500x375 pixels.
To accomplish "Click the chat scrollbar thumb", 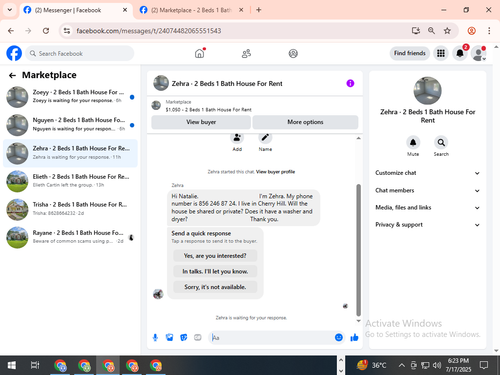I will tap(359, 250).
